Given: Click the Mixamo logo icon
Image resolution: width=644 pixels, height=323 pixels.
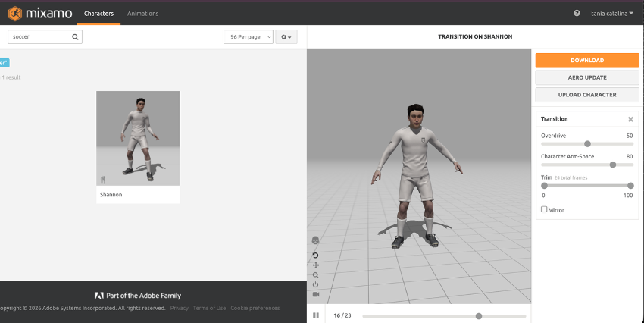Looking at the screenshot, I should 15,14.
